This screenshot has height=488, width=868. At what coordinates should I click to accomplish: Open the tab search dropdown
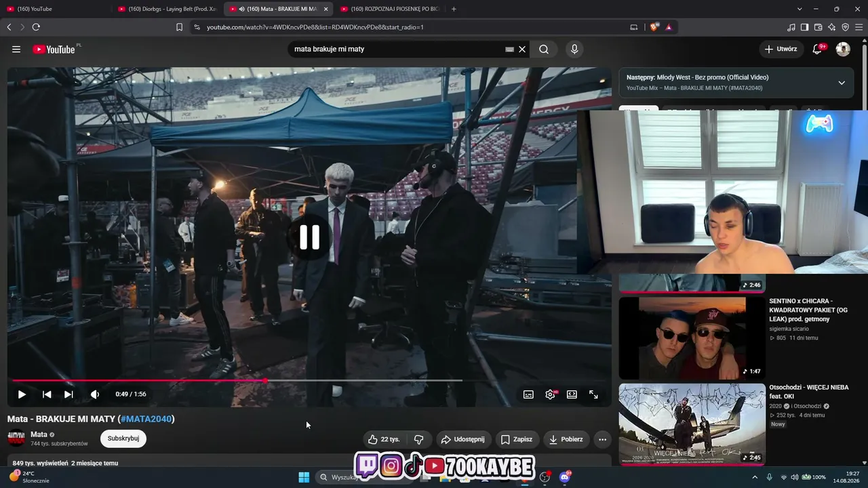point(800,9)
